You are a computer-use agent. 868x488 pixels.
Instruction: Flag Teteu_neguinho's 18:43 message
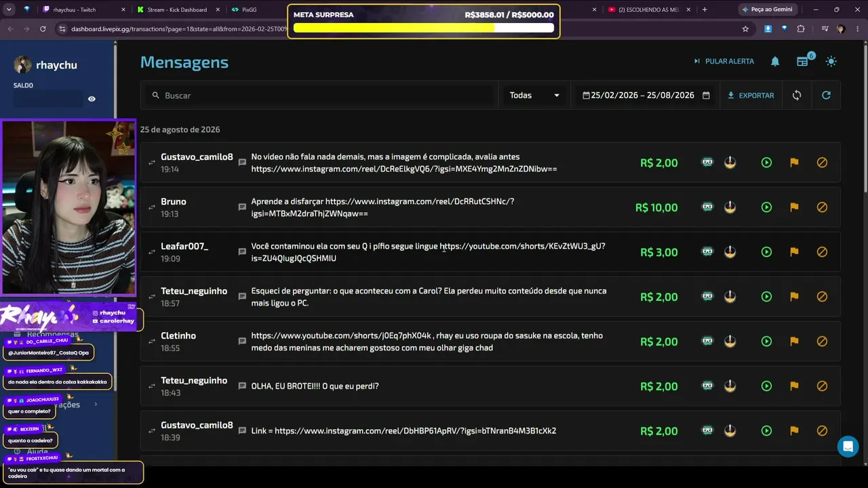point(794,386)
